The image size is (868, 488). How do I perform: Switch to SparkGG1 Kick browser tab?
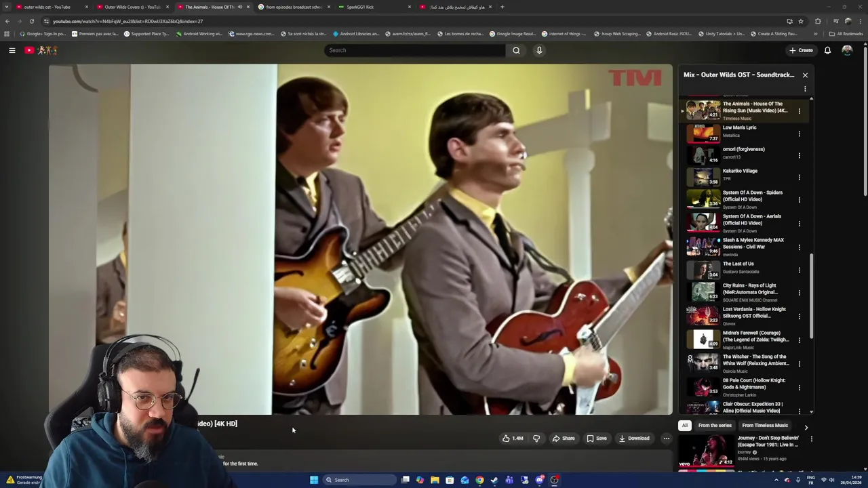[x=374, y=7]
